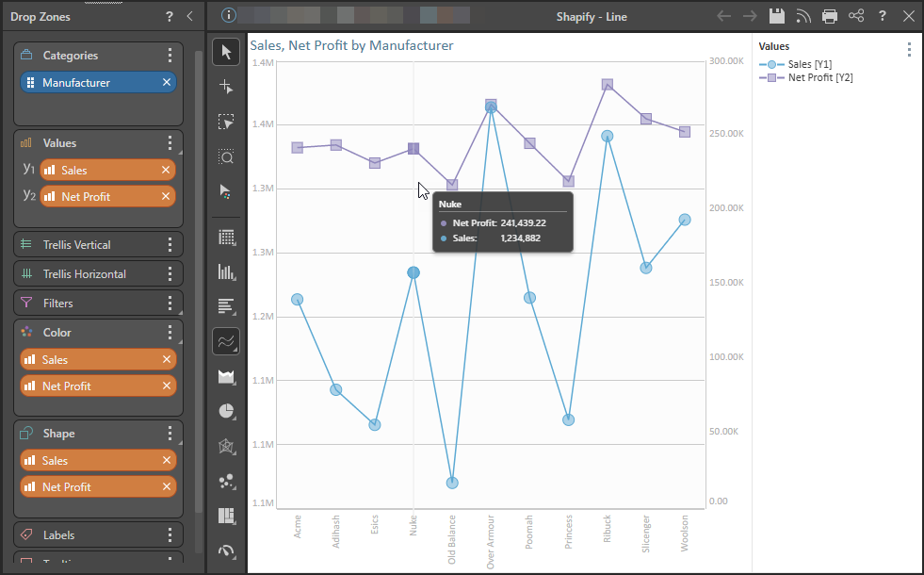Screen dimensions: 924x575
Task: Print the Shapify - Line report
Action: coord(830,16)
